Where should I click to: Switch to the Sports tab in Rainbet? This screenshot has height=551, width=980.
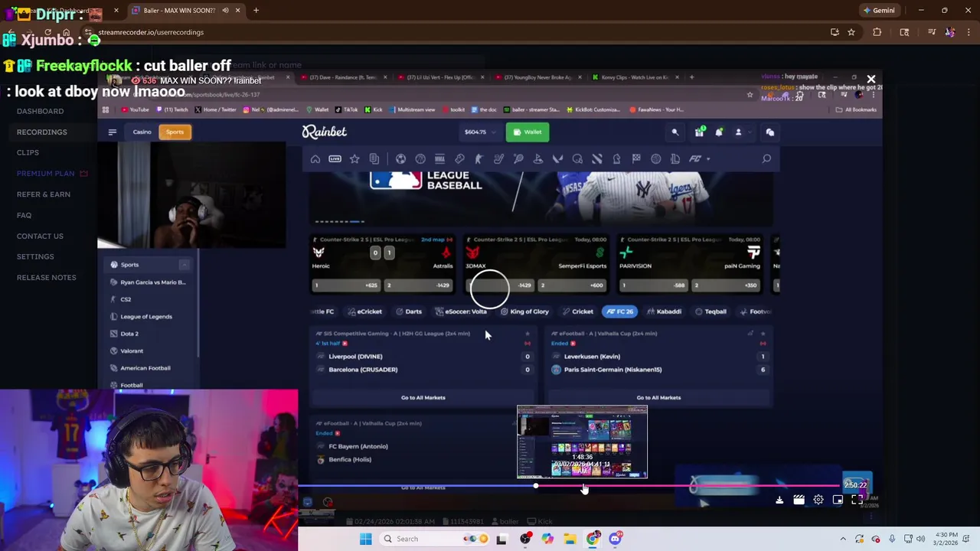pyautogui.click(x=175, y=132)
